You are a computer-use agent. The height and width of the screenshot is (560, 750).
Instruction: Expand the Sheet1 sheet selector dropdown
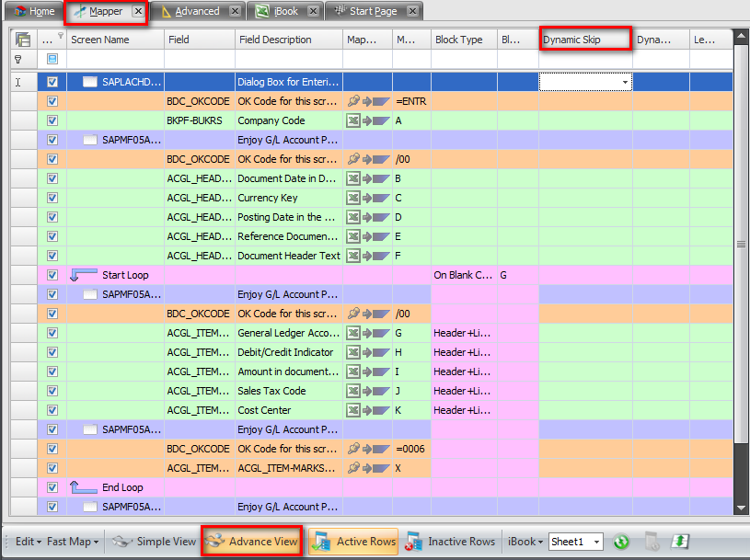(x=596, y=543)
